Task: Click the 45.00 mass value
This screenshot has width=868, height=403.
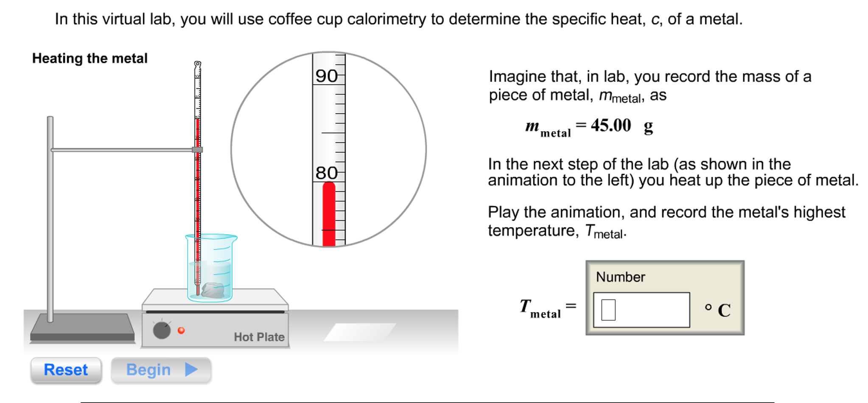Action: point(611,126)
